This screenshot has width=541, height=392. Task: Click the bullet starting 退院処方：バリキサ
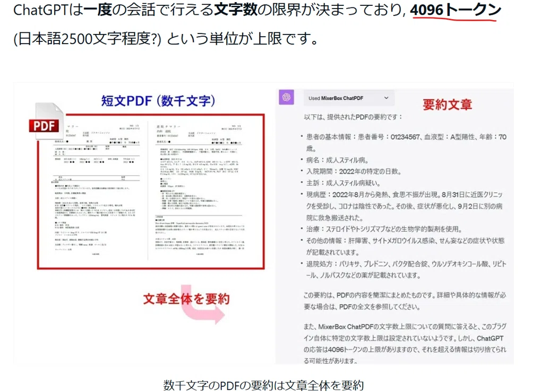pos(403,269)
